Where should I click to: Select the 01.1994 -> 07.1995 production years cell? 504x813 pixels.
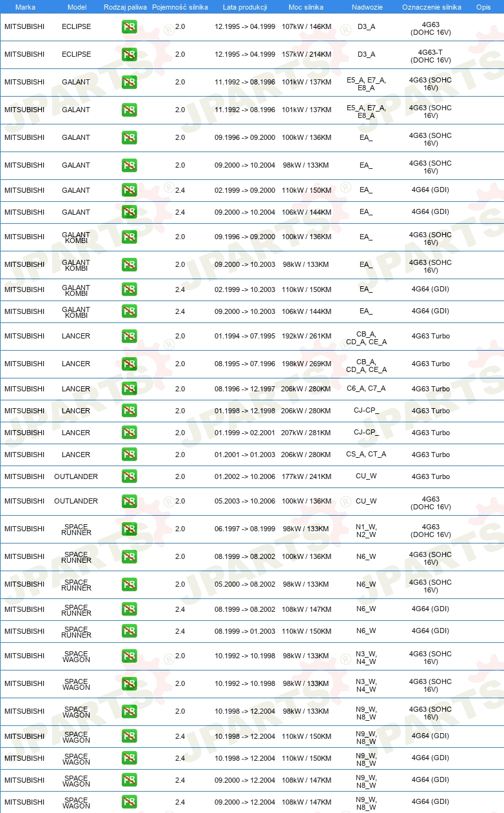pyautogui.click(x=245, y=337)
